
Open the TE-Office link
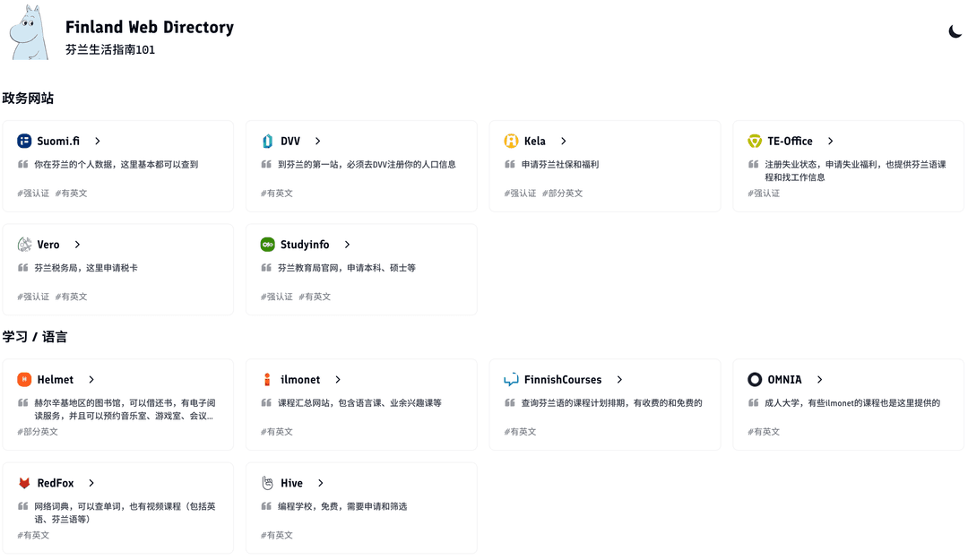coord(790,141)
